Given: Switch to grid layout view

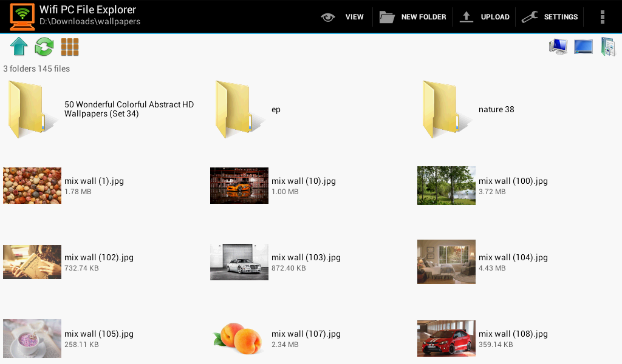Looking at the screenshot, I should [x=69, y=46].
